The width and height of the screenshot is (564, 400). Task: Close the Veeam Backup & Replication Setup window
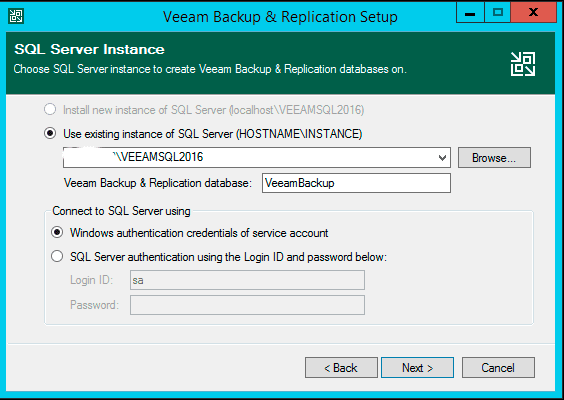point(533,13)
